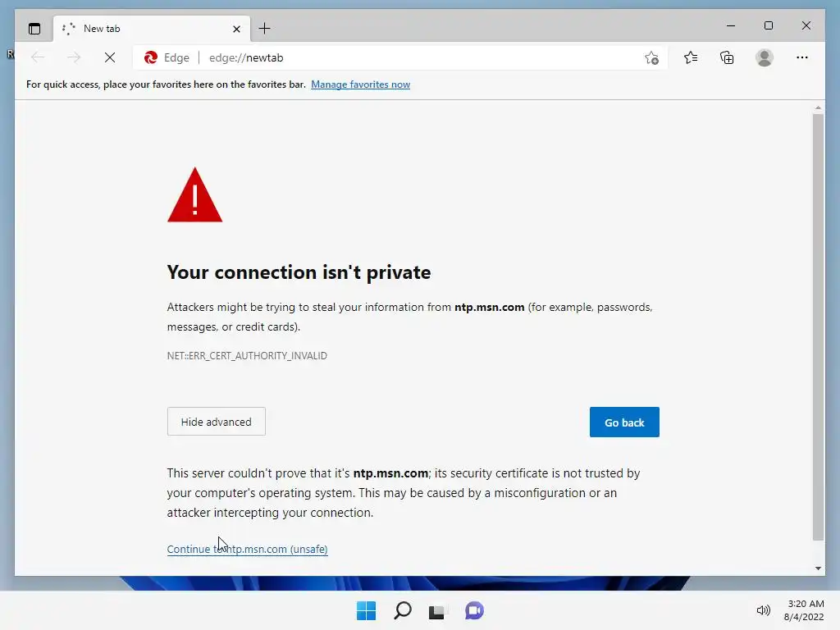The image size is (840, 630).
Task: Add this page to favorites with the star icon
Action: [x=651, y=58]
